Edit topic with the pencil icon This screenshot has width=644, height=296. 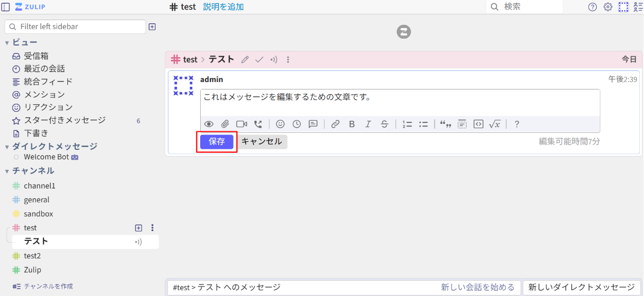click(x=245, y=60)
